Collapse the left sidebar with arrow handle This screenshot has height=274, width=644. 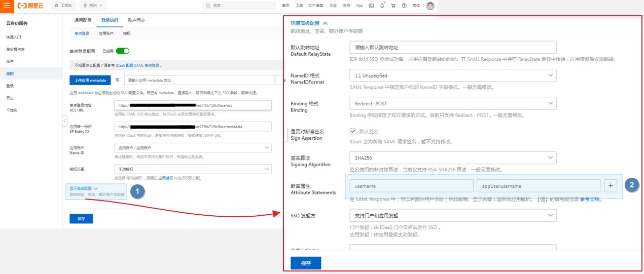tap(64, 121)
